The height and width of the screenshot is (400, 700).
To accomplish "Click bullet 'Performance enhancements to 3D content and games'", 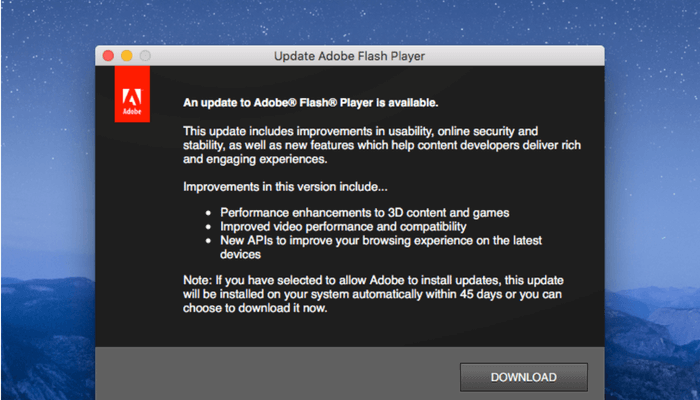I will tap(365, 212).
